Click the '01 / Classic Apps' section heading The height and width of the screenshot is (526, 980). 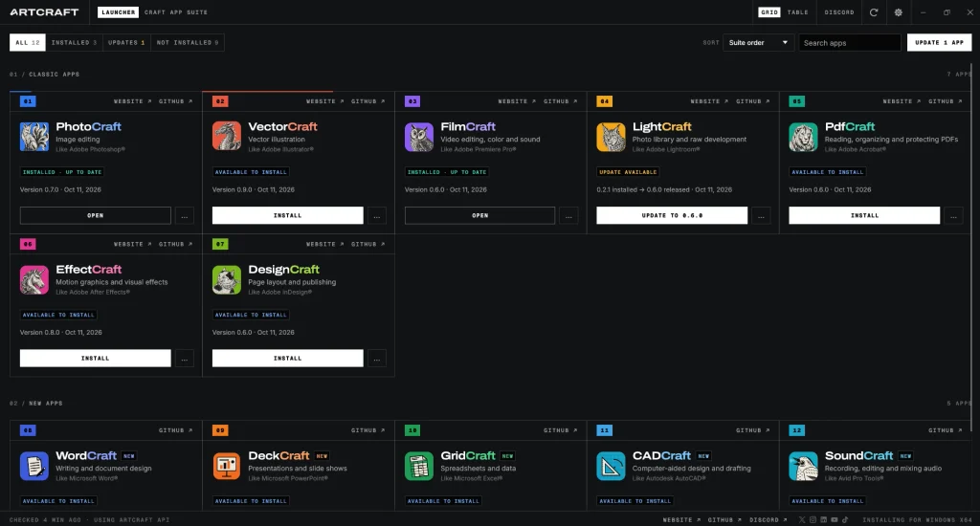point(44,75)
